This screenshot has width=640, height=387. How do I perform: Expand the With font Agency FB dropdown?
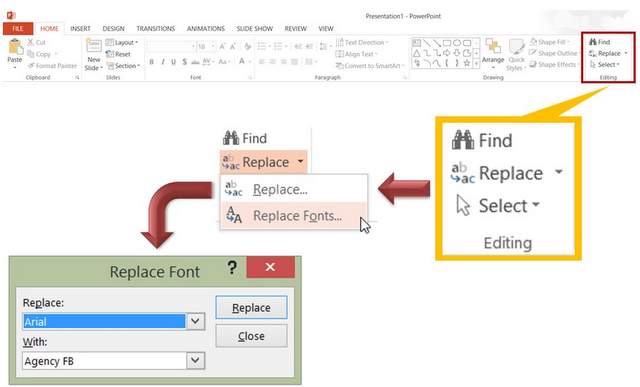coord(196,361)
